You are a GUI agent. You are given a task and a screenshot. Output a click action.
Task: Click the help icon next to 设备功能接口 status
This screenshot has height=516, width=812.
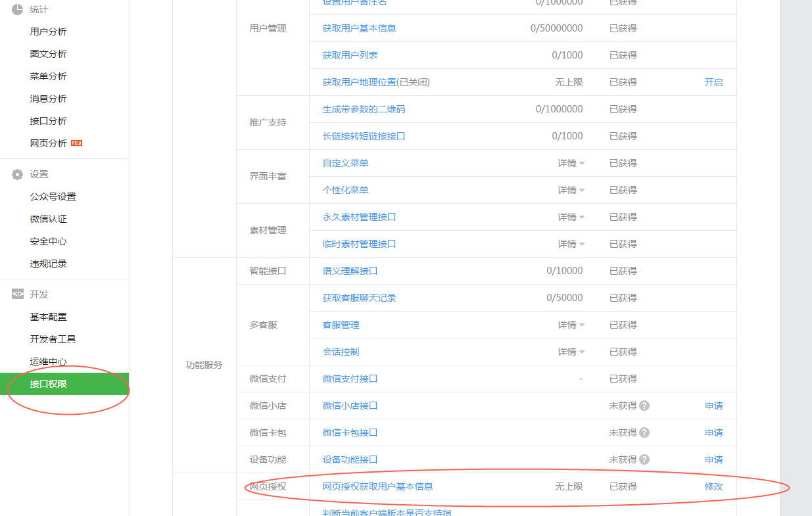pos(644,459)
